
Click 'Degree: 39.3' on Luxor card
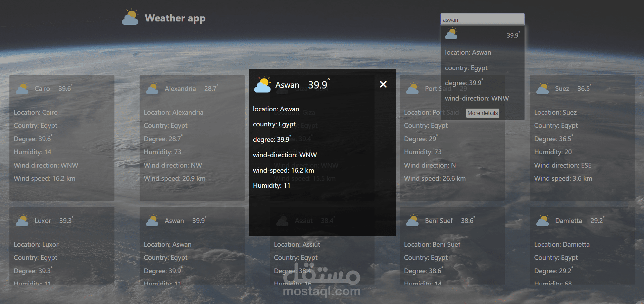33,270
